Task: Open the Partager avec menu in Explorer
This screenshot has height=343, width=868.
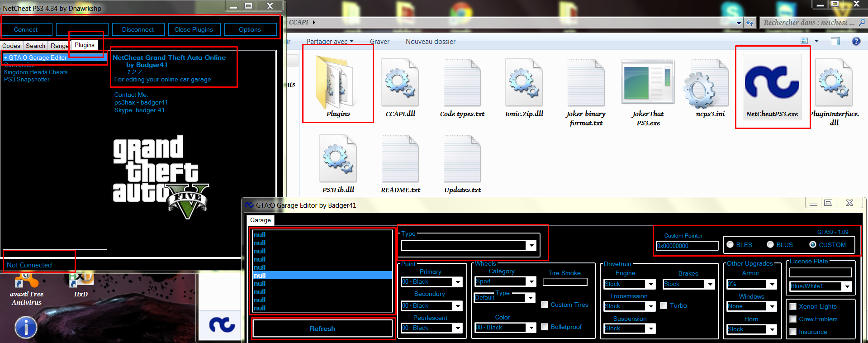Action: (x=330, y=42)
